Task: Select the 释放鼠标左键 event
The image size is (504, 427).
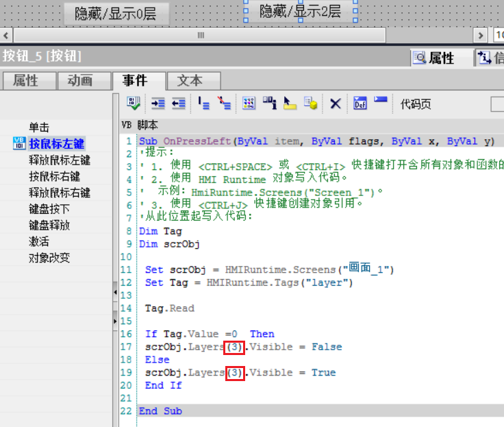Action: point(60,160)
